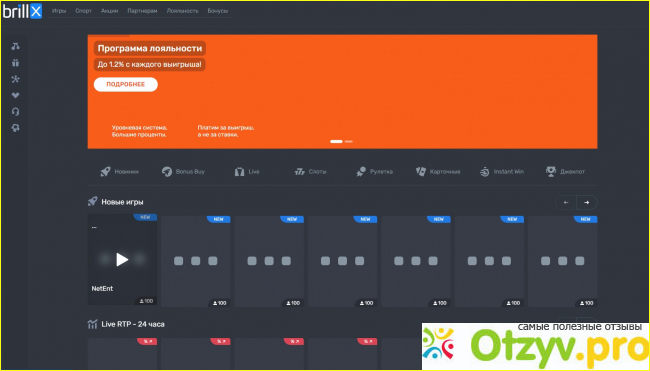Open the Слоты 777 category
This screenshot has height=371, width=650.
pos(310,172)
